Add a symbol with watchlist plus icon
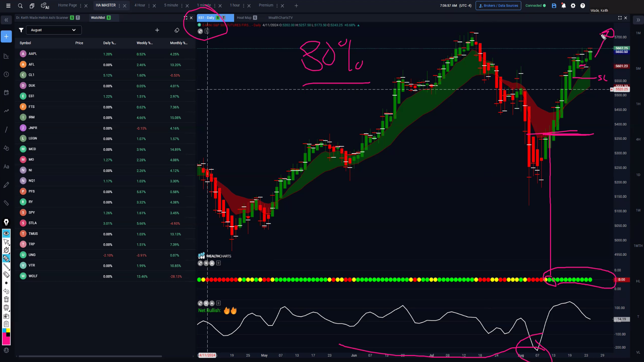644x362 pixels. click(157, 30)
